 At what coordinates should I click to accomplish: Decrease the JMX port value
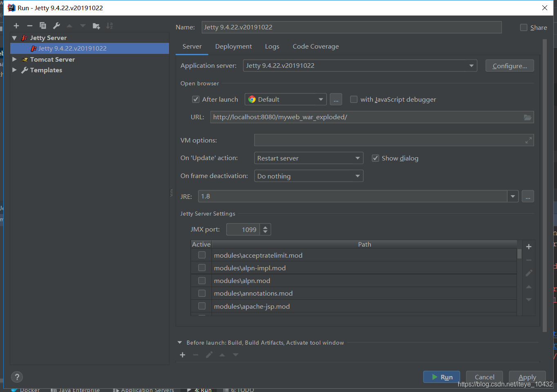(x=265, y=232)
